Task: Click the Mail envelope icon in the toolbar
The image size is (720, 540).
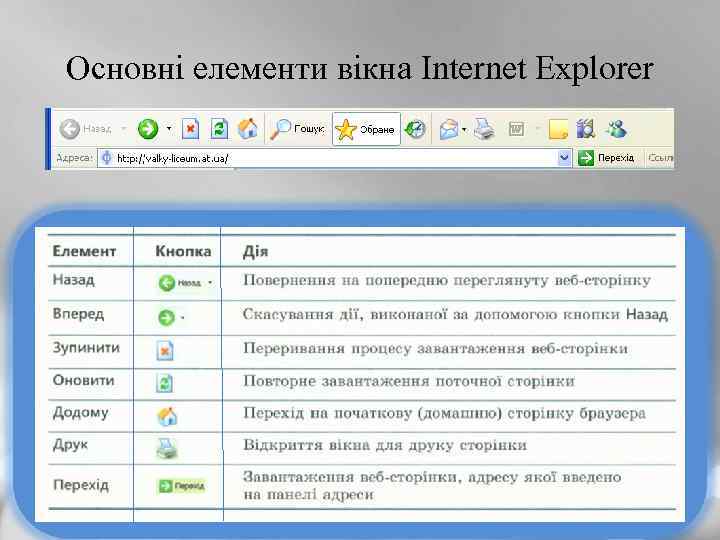Action: click(449, 129)
